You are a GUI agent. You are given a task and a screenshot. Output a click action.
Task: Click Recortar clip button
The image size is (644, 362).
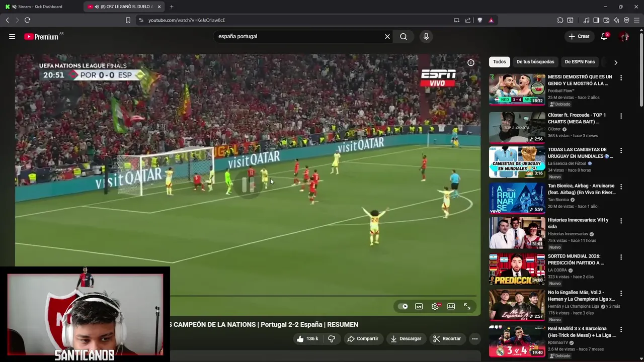pos(447,339)
